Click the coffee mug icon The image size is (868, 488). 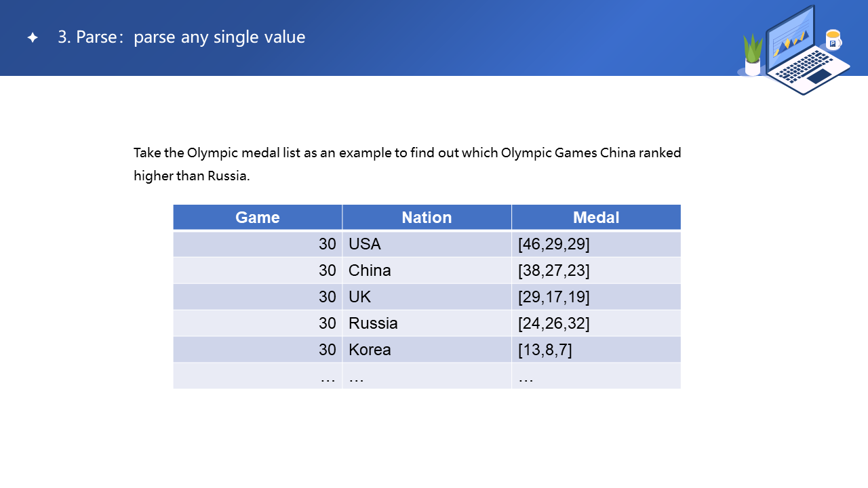(833, 39)
